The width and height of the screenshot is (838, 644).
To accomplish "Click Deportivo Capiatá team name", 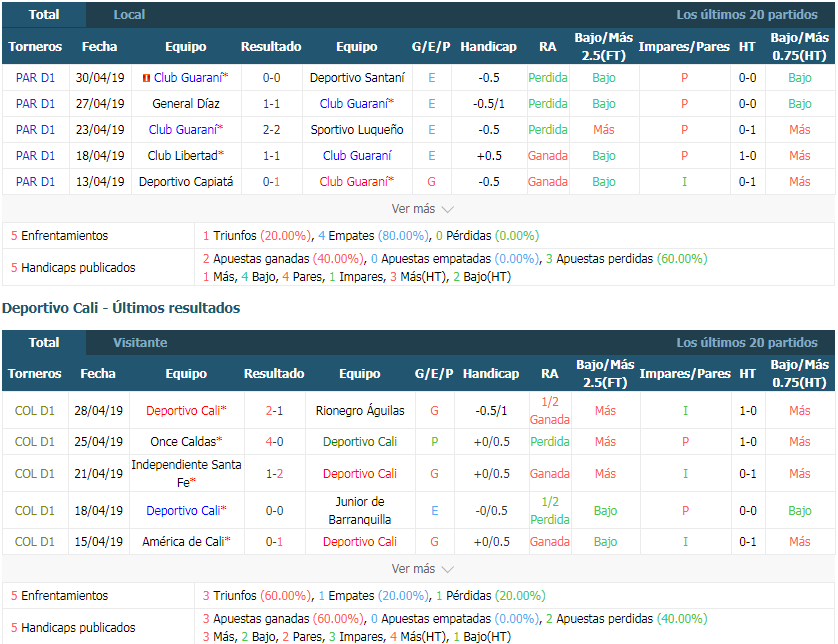I will 186,182.
